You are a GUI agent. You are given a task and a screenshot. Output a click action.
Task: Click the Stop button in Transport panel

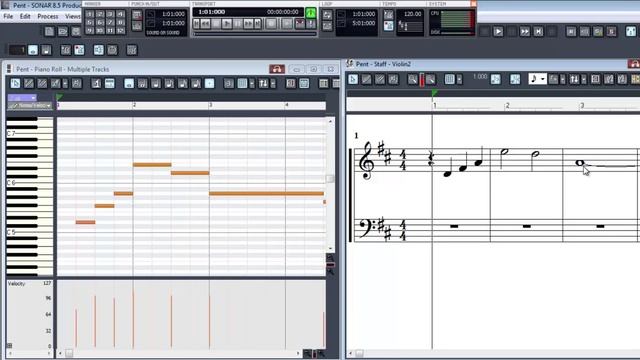[216, 24]
